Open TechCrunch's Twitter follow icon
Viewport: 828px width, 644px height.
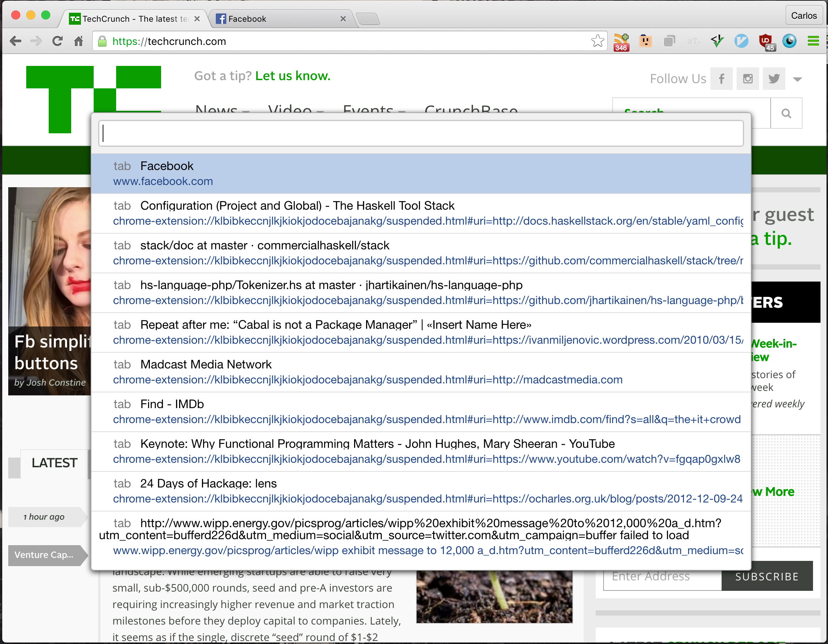point(774,79)
